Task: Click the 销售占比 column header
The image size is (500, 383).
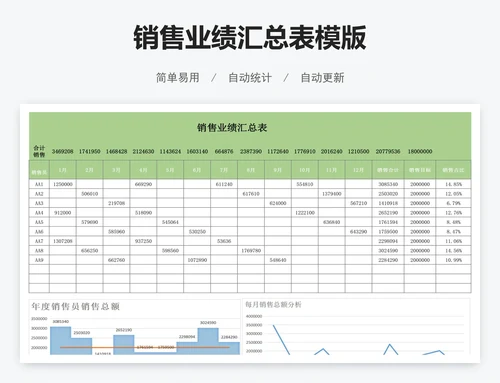Action: [x=453, y=170]
